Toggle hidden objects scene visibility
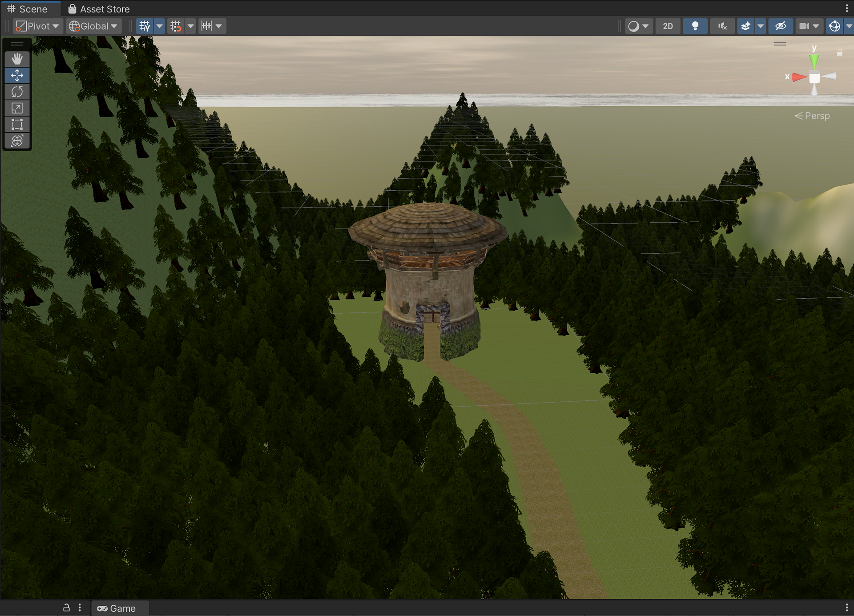This screenshot has height=616, width=854. [781, 26]
